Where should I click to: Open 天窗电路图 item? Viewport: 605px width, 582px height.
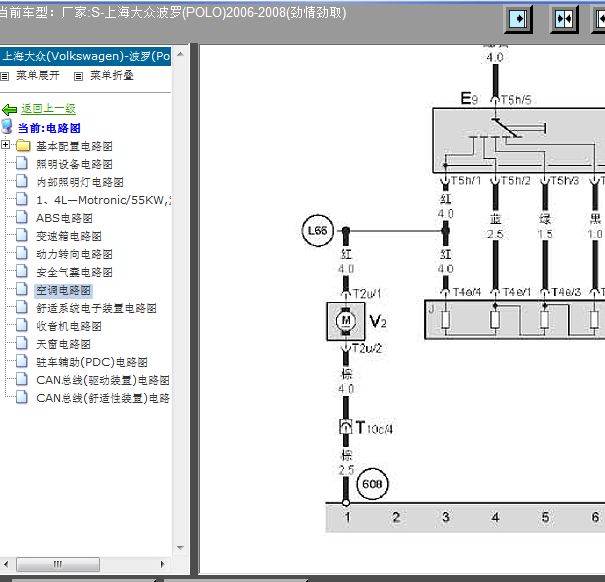click(63, 344)
